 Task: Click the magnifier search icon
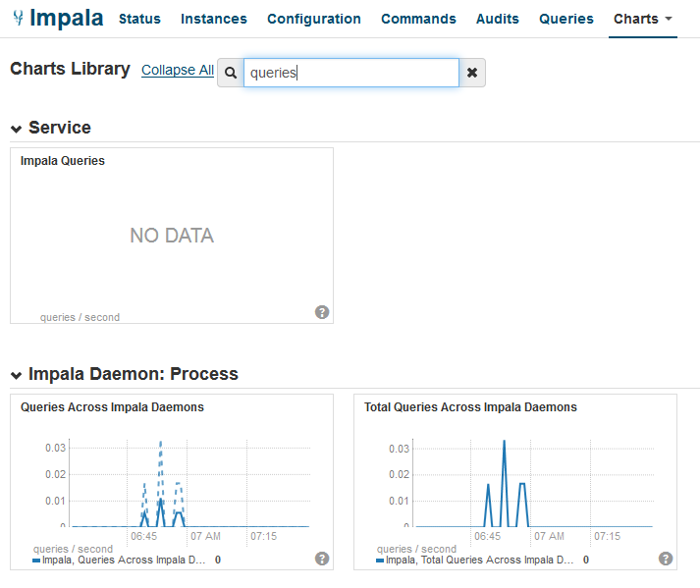pos(231,73)
